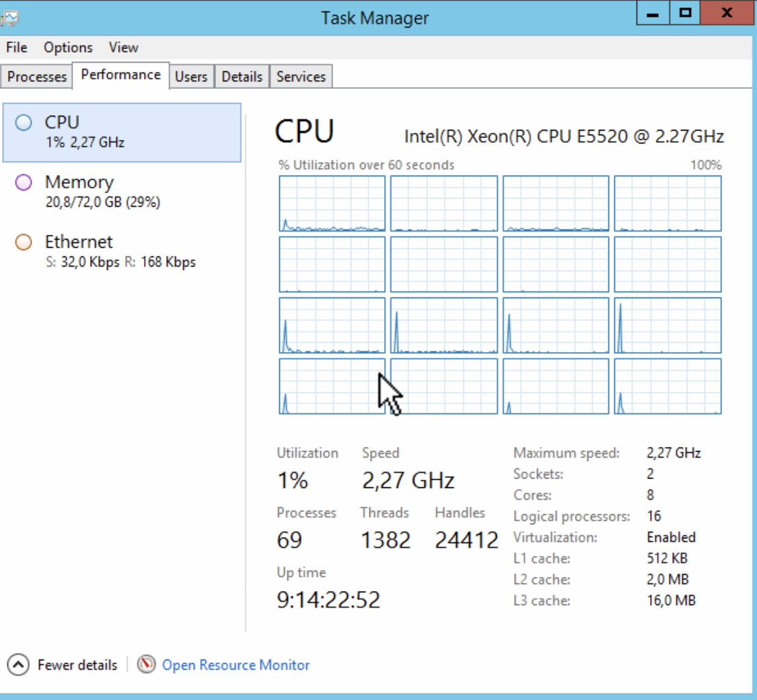Click the orange Ethernet circle icon
757x700 pixels.
point(24,242)
